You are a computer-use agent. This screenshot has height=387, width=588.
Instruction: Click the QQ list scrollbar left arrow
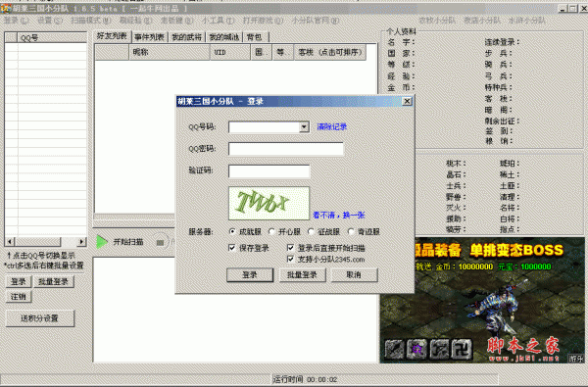pos(10,241)
